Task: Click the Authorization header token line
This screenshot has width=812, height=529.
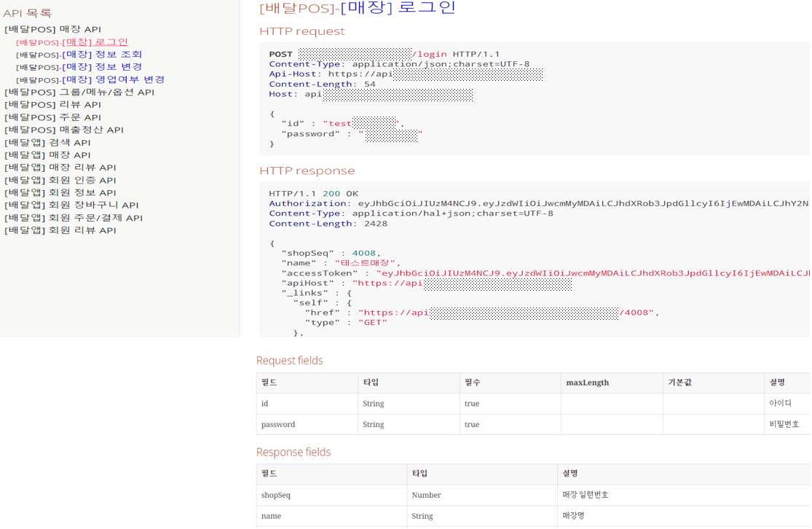Action: pos(539,203)
